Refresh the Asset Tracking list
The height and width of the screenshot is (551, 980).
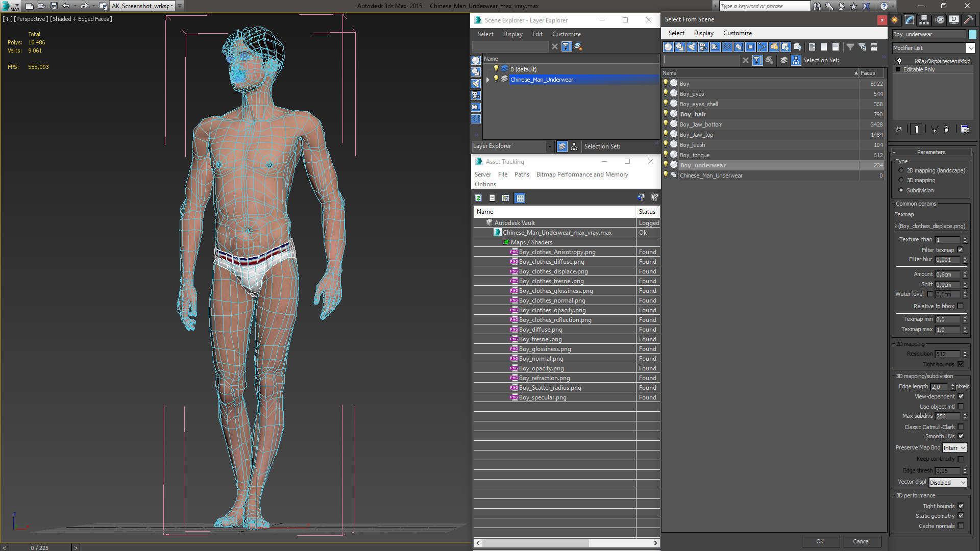[x=478, y=198]
